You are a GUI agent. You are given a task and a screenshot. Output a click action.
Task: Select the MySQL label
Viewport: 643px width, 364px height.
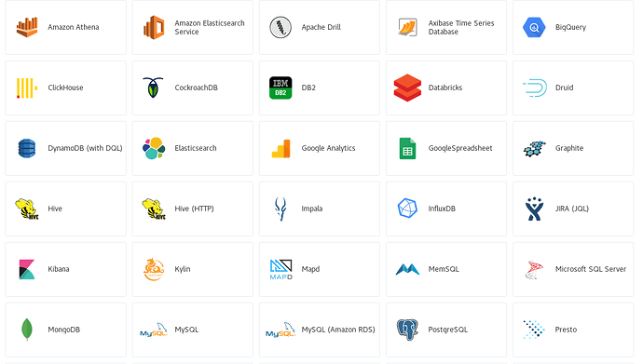click(186, 330)
